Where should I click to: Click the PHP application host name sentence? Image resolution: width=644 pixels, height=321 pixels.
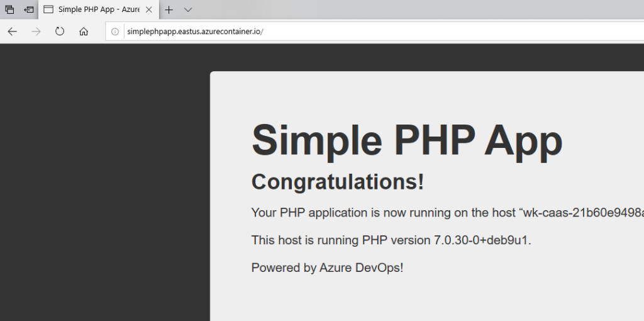(447, 213)
